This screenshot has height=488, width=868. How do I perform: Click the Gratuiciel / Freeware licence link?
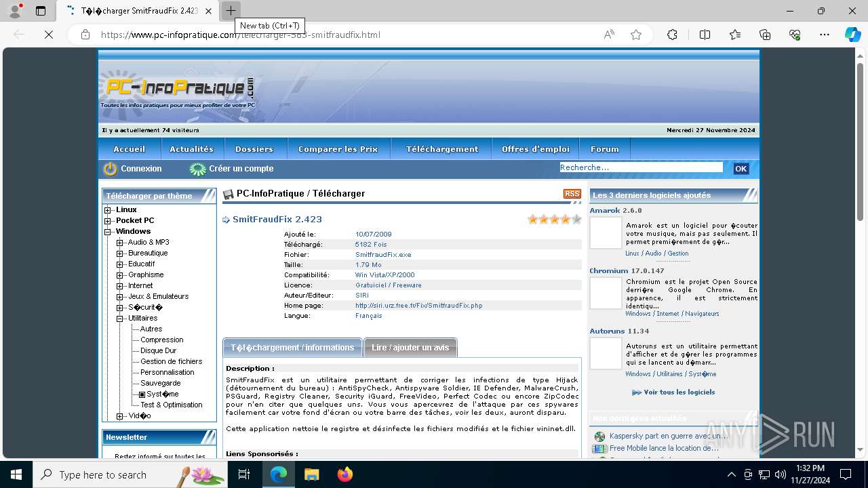click(x=389, y=285)
